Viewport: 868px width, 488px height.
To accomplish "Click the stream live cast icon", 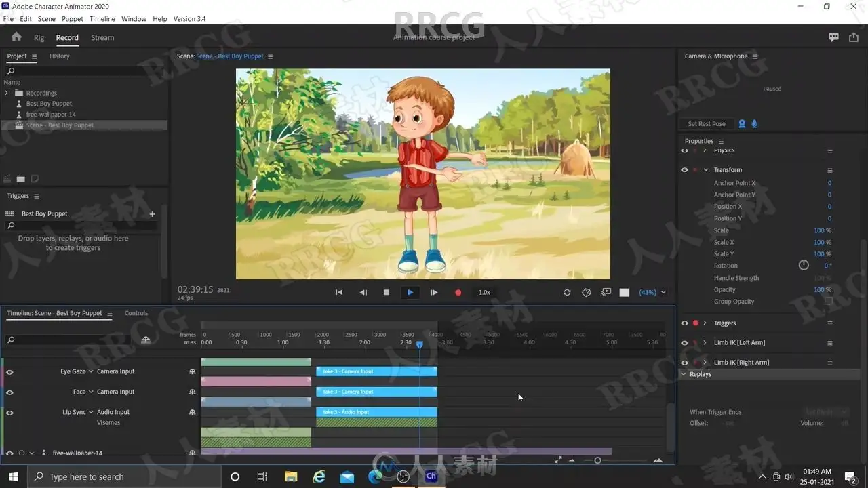I will pyautogui.click(x=606, y=292).
